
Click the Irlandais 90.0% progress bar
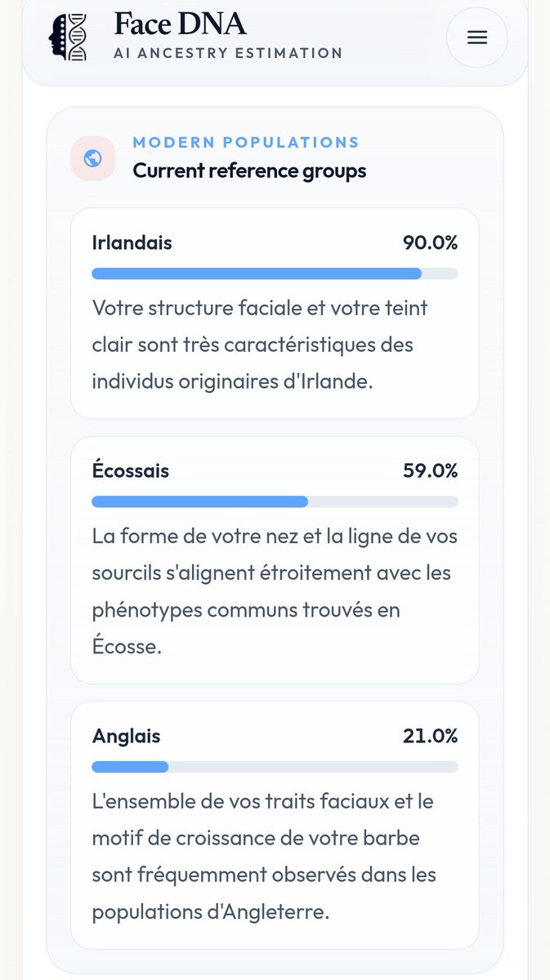pos(275,274)
